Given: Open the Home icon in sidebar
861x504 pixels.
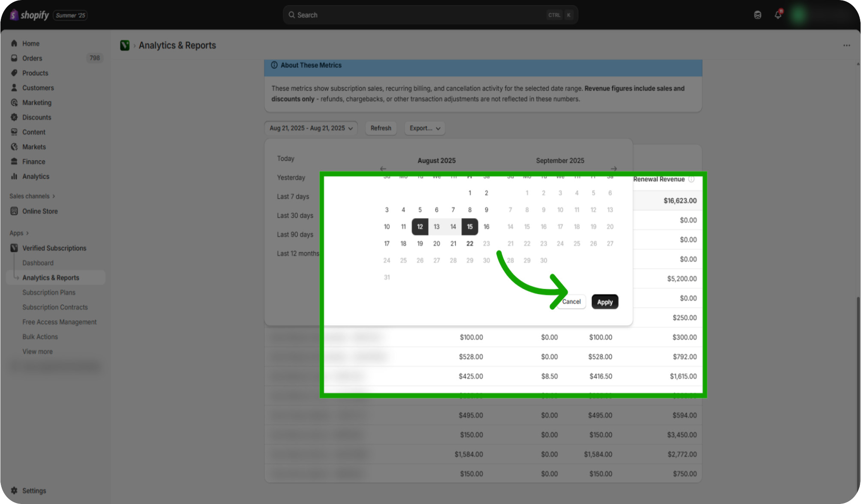Looking at the screenshot, I should tap(14, 43).
